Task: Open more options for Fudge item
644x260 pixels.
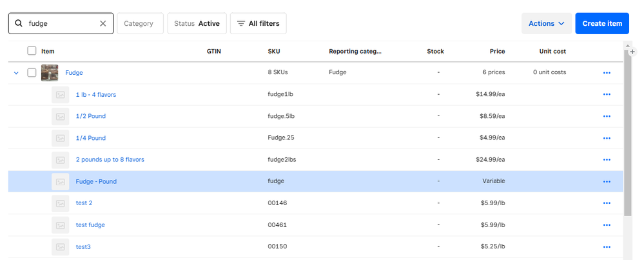Action: pyautogui.click(x=606, y=73)
